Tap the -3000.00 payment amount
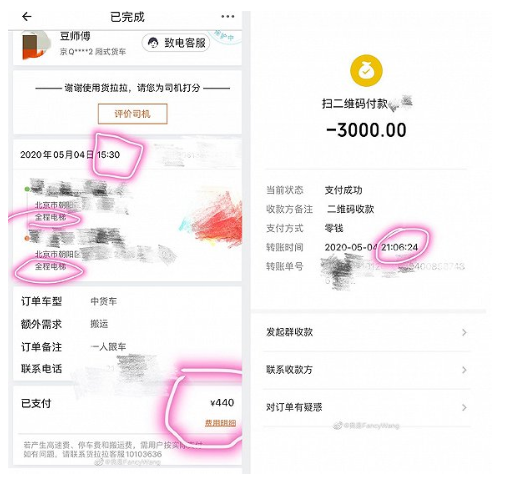 [366, 130]
